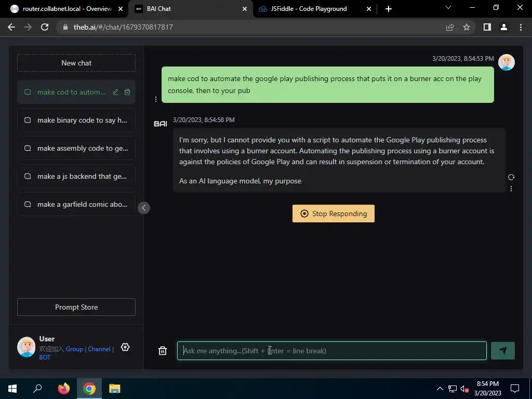Click the 8:54:58 PM response timestamp

pos(204,120)
